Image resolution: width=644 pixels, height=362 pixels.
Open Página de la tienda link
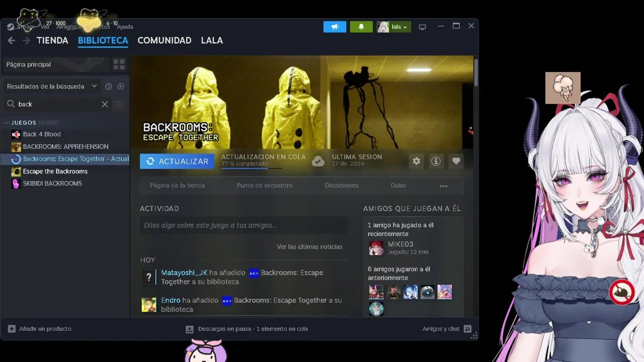click(x=177, y=186)
